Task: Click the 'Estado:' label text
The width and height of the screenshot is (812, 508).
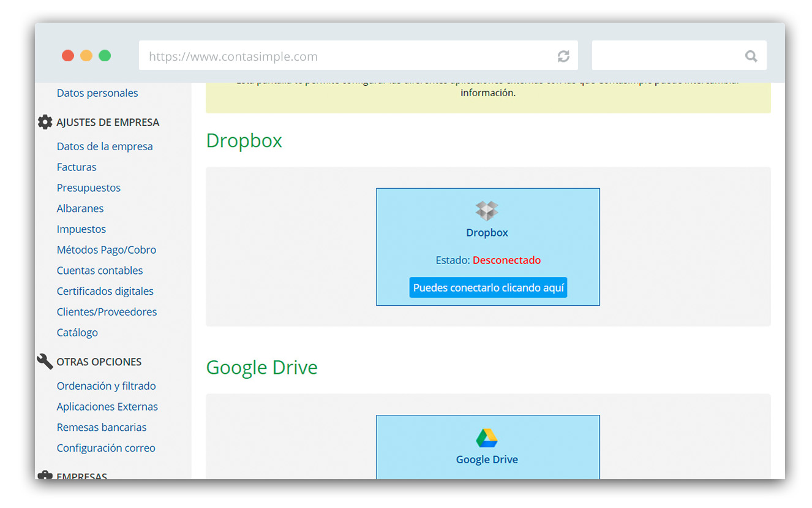Action: point(453,260)
